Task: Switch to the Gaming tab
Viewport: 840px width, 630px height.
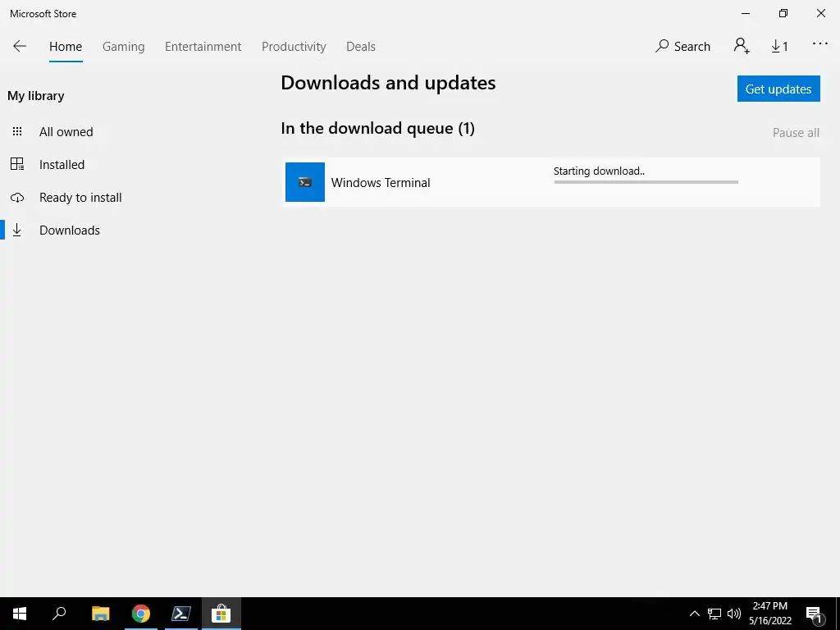Action: coord(123,47)
